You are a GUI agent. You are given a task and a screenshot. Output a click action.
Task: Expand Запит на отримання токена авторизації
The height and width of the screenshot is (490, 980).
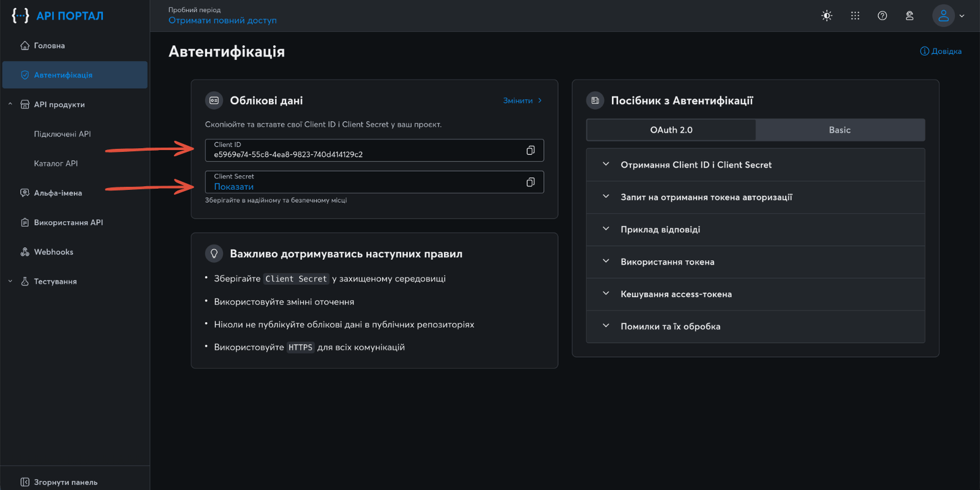(755, 197)
